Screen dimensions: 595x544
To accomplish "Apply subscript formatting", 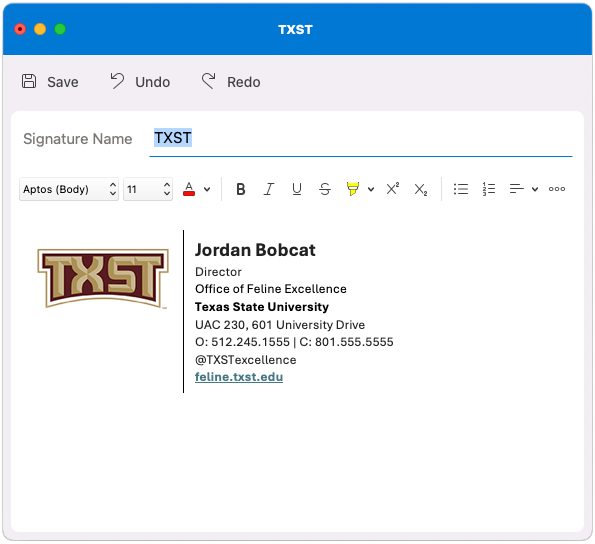I will pyautogui.click(x=420, y=189).
